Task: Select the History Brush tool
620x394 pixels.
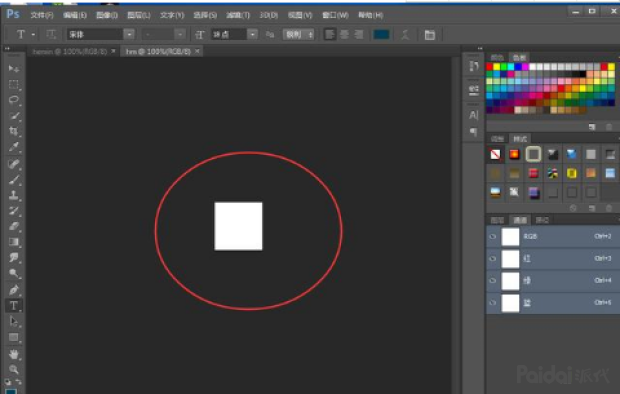Action: click(13, 210)
